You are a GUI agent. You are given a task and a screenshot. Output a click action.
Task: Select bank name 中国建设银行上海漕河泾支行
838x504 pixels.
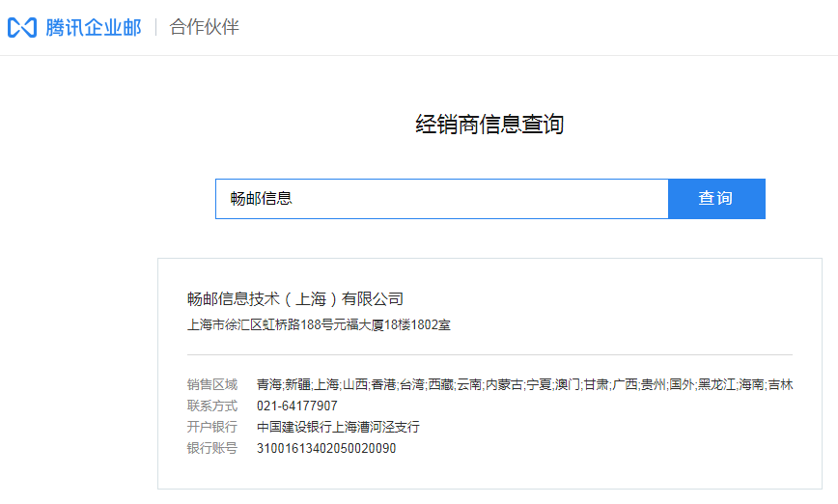coord(338,427)
